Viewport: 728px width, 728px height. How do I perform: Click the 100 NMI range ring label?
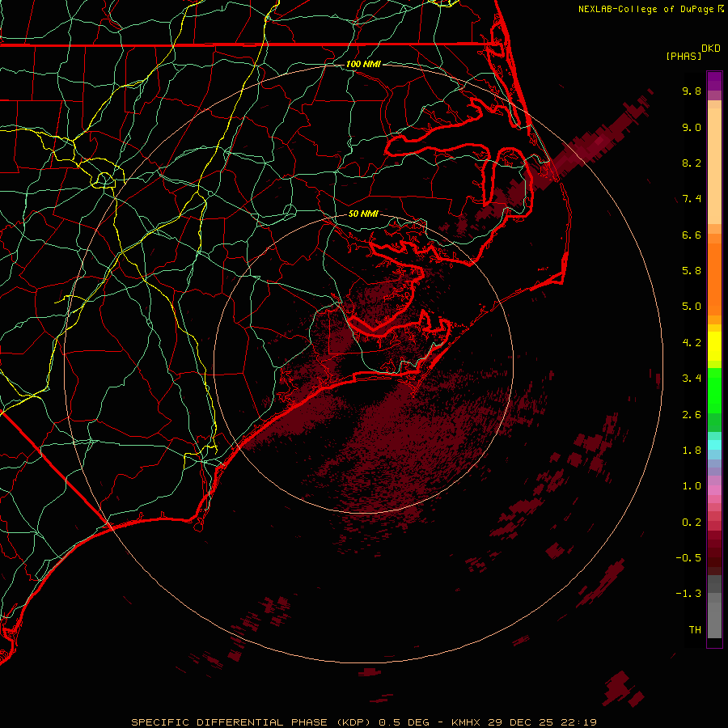point(363,64)
